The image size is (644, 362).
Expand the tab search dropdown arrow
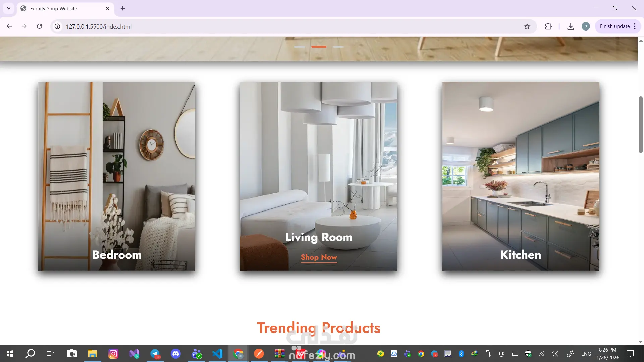[x=9, y=8]
